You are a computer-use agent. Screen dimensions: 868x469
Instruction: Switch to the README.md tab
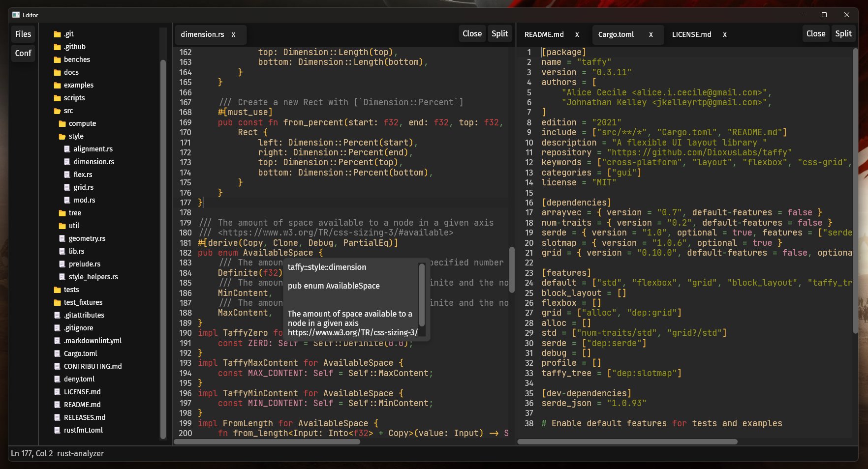[x=543, y=34]
